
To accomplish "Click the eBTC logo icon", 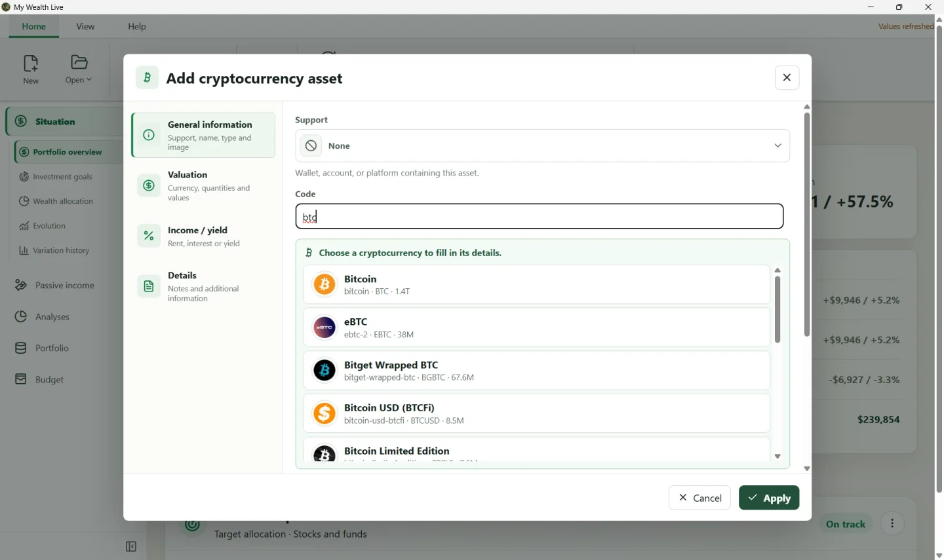I will [x=324, y=327].
